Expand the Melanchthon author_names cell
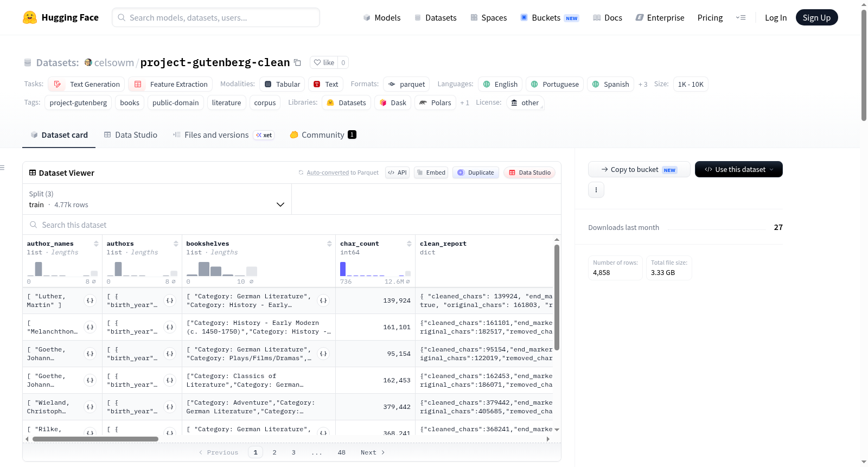Viewport: 868px width, 467px height. (90, 327)
